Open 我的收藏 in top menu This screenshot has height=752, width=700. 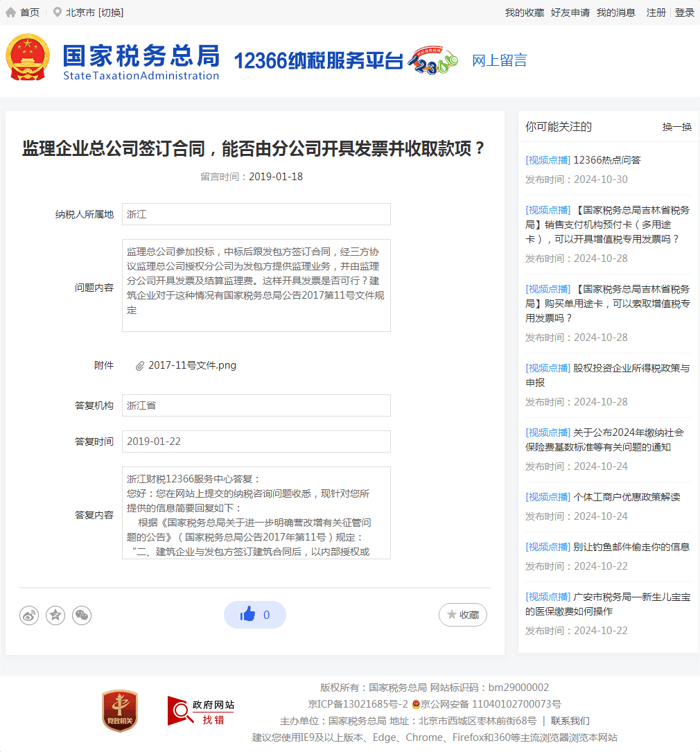[x=524, y=12]
